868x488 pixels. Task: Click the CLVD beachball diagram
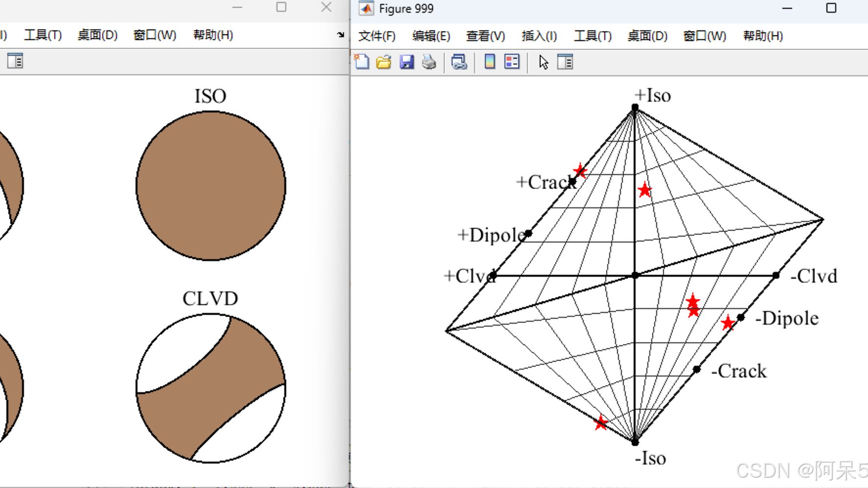click(x=211, y=389)
